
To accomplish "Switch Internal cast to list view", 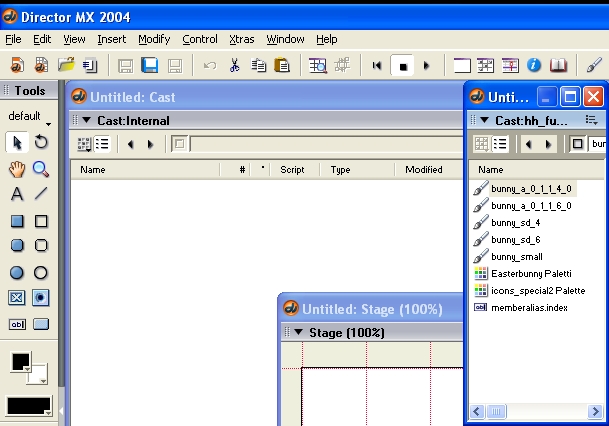I will coord(102,144).
